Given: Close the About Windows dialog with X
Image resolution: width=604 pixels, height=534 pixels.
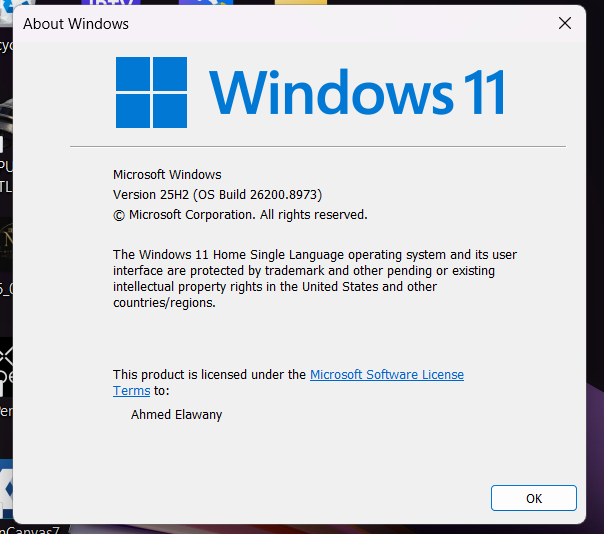Looking at the screenshot, I should (x=565, y=23).
